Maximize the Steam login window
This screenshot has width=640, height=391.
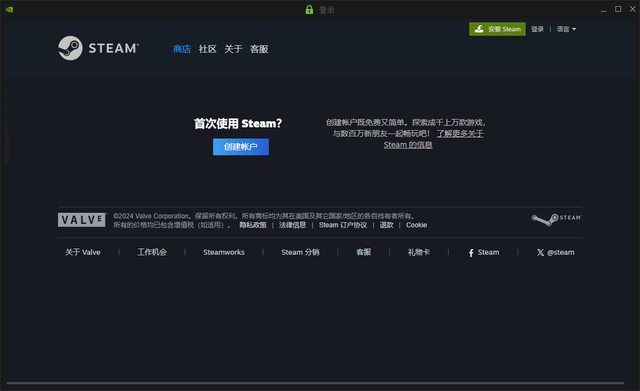(618, 9)
